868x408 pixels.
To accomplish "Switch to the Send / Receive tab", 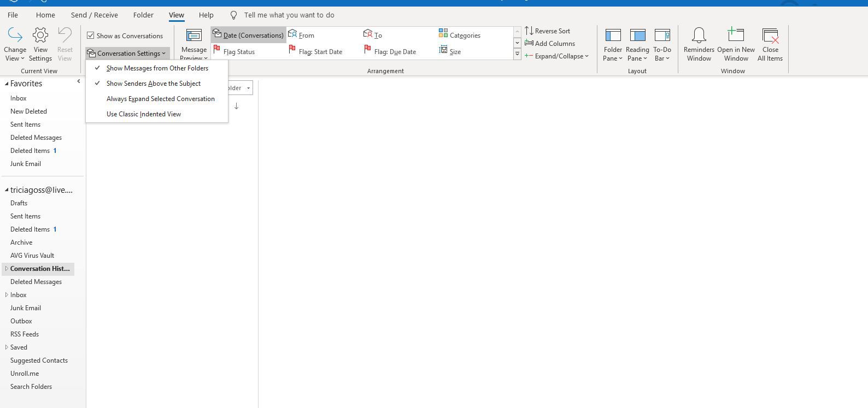I will click(94, 15).
